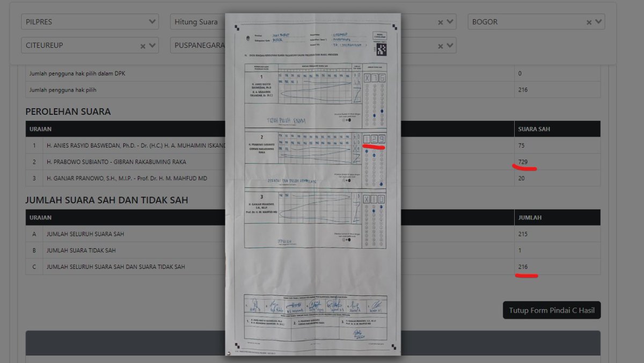644x363 pixels.
Task: Select the Ganjar Pranowo candidate row
Action: (313, 178)
